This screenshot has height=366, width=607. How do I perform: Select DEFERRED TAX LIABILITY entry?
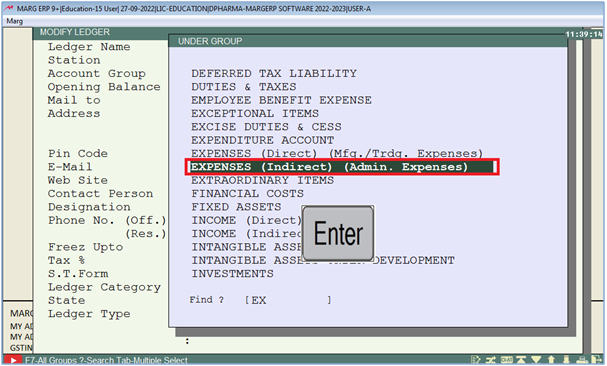pyautogui.click(x=274, y=73)
